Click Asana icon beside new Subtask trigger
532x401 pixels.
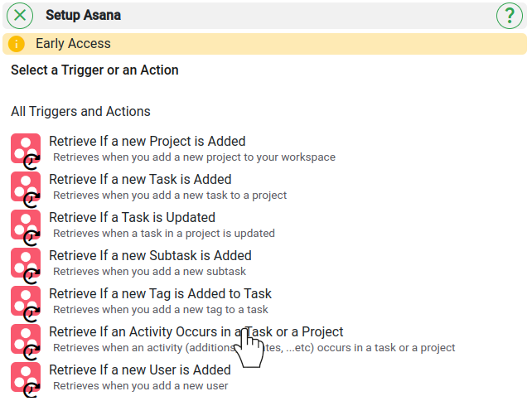(26, 264)
